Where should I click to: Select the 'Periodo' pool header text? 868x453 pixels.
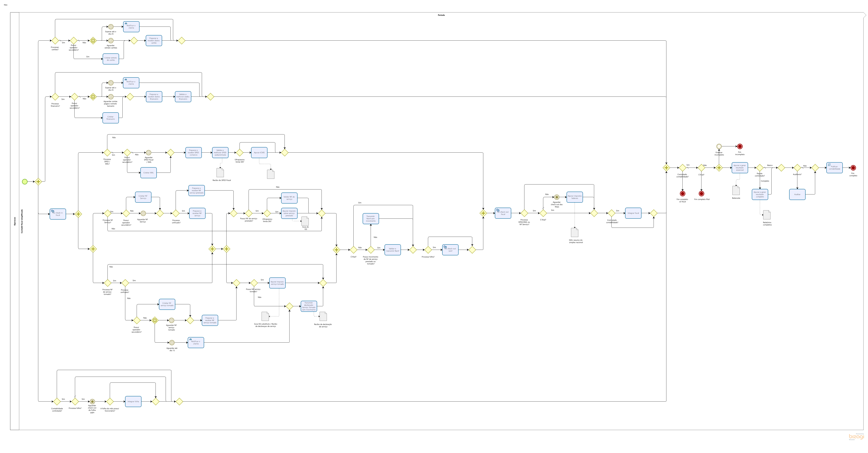(x=441, y=15)
